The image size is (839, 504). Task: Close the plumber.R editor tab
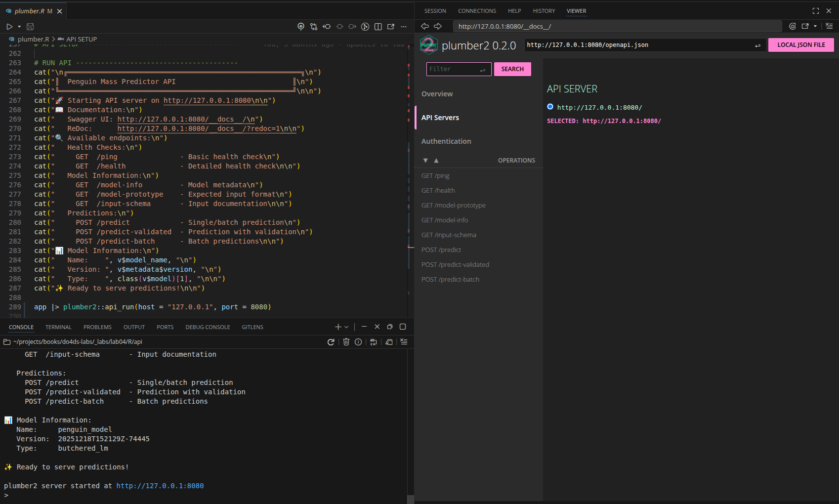click(59, 11)
